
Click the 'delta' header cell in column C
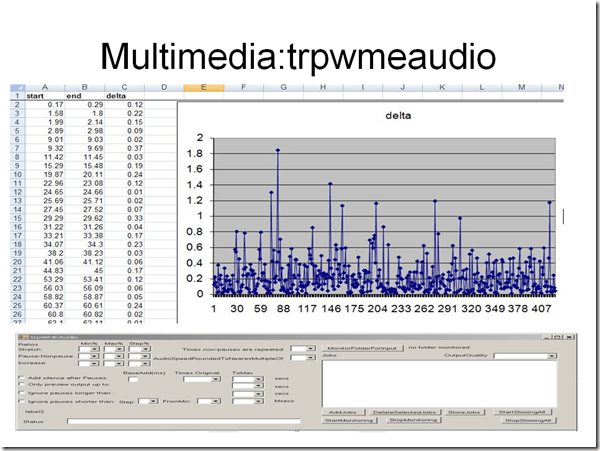[x=124, y=96]
